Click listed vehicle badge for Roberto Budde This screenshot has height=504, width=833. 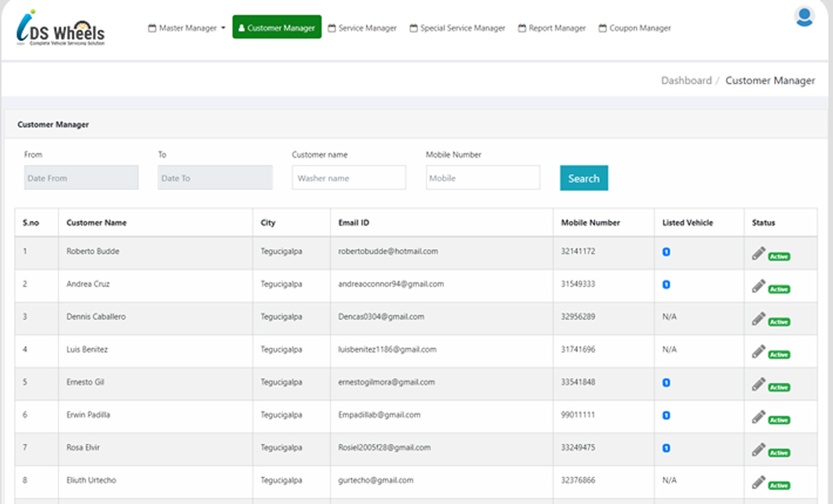[666, 252]
